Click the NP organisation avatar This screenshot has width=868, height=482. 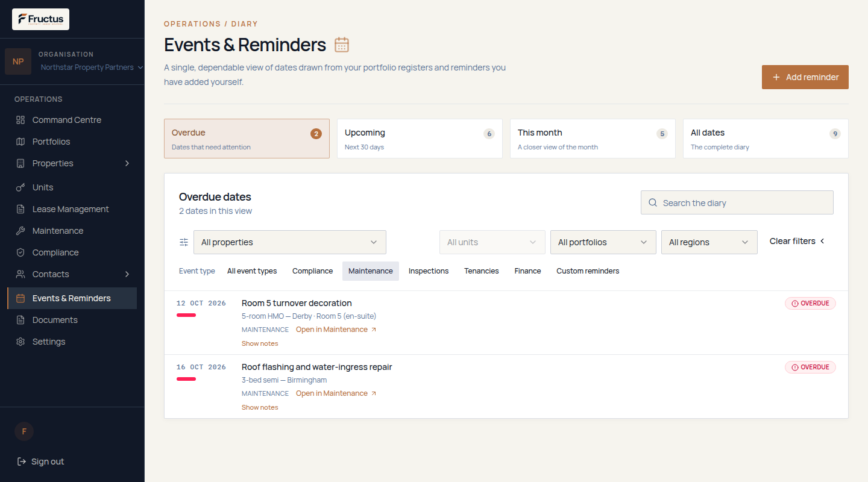[18, 61]
